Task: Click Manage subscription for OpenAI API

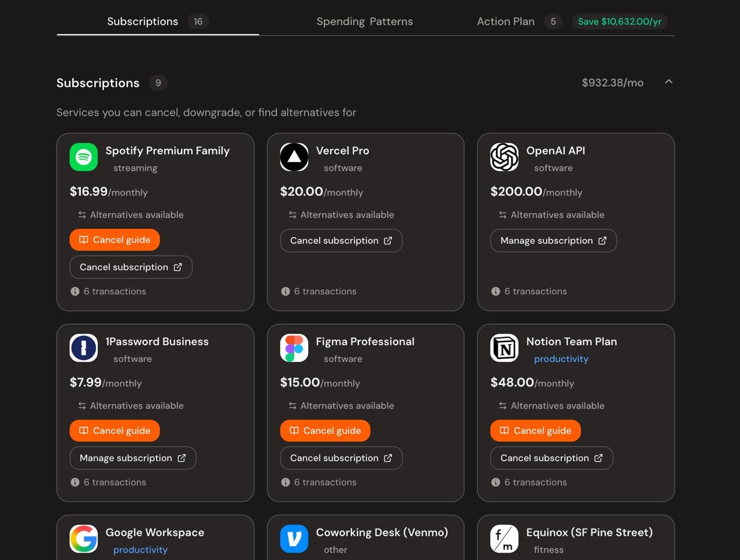Action: (x=553, y=240)
